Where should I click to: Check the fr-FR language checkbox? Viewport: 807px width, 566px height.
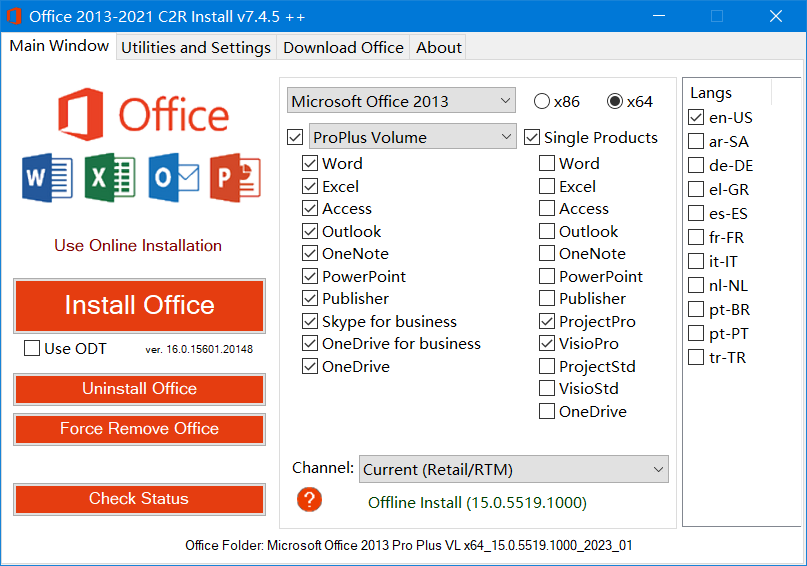point(696,237)
